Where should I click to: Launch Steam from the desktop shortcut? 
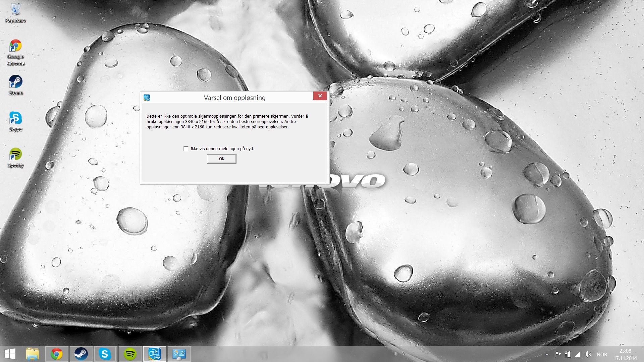pos(15,85)
